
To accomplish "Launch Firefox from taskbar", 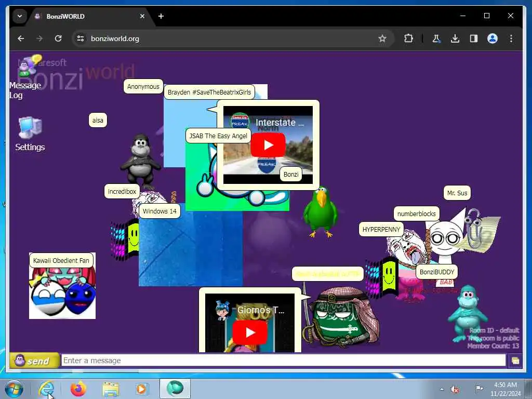I will 78,389.
